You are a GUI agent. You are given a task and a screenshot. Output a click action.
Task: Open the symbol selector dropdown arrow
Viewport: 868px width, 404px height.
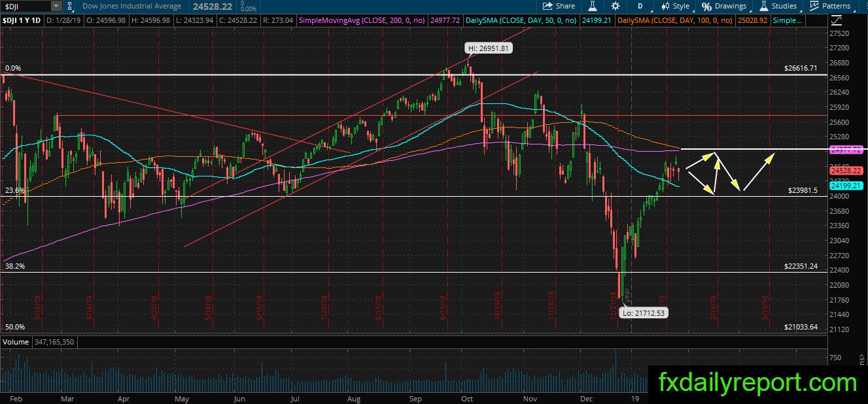pyautogui.click(x=56, y=6)
